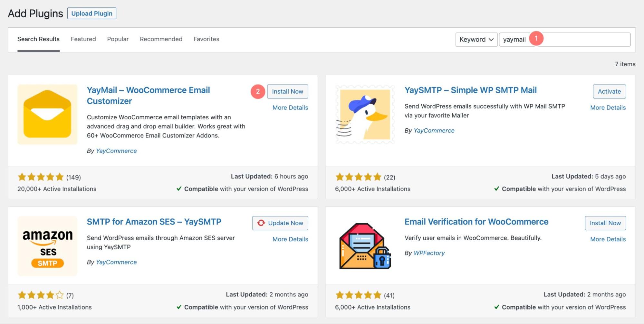The height and width of the screenshot is (324, 644).
Task: Switch to the Search Results tab
Action: [x=38, y=39]
